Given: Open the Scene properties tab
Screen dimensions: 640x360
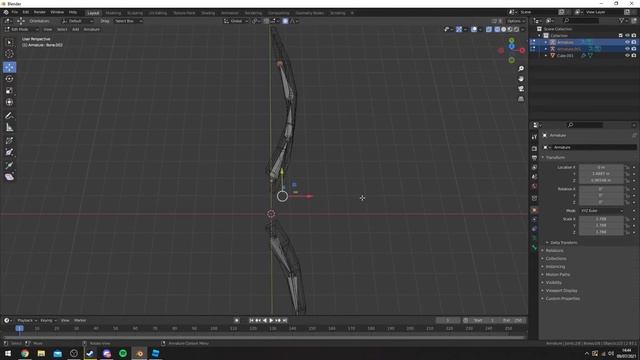Looking at the screenshot, I should [534, 177].
